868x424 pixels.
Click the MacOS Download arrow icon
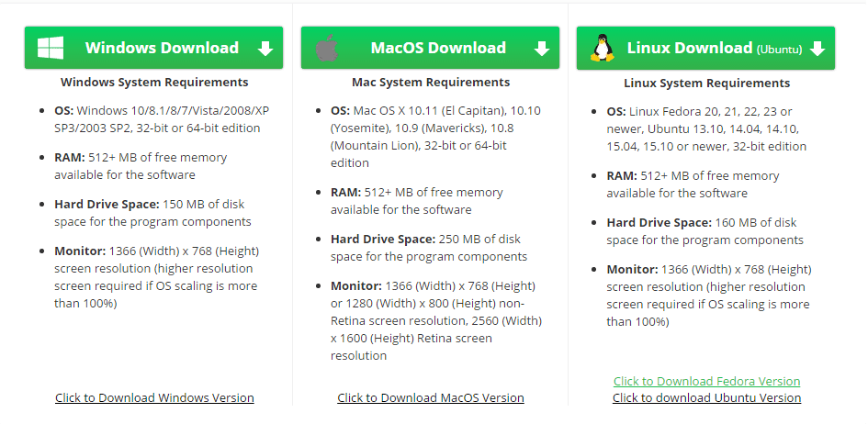tap(541, 49)
